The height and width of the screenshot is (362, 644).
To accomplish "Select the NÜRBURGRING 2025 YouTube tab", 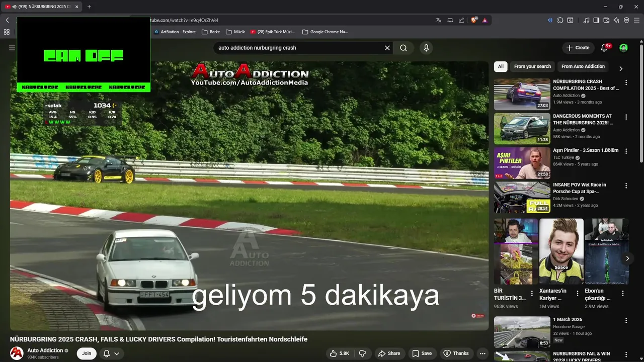I will click(42, 7).
